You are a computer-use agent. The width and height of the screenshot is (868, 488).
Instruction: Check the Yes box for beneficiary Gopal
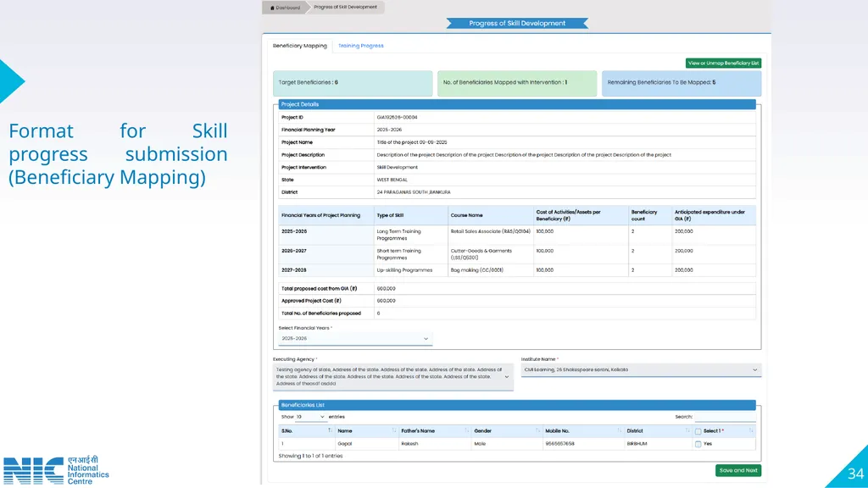pos(698,444)
